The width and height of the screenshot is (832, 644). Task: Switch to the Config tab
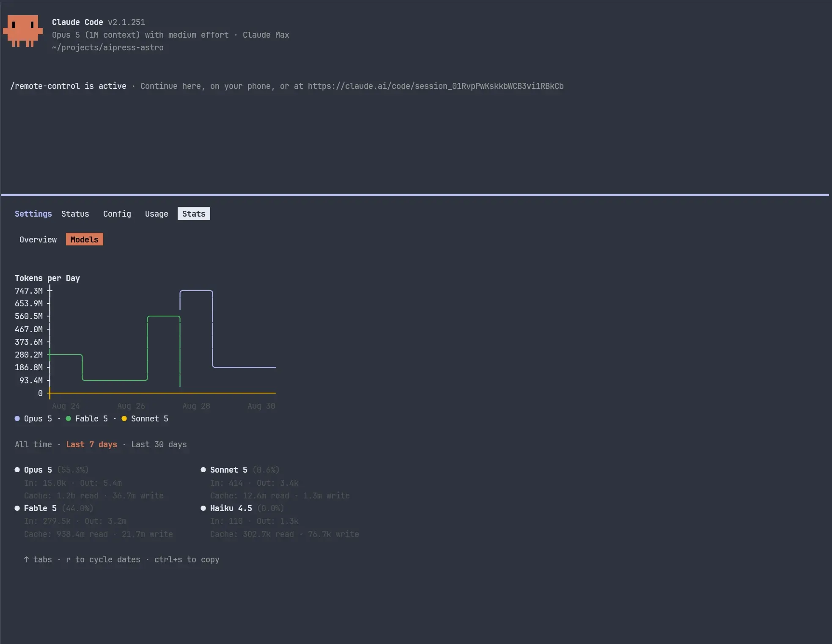pyautogui.click(x=117, y=214)
